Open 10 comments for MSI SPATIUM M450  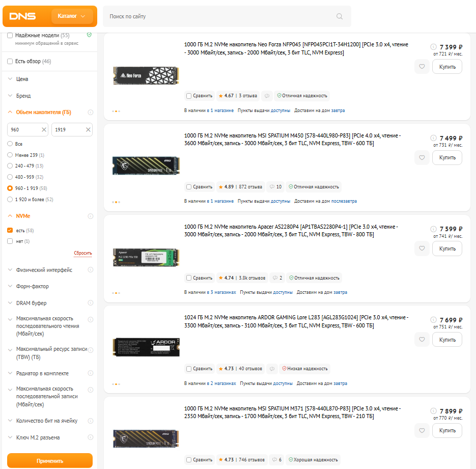coord(275,187)
